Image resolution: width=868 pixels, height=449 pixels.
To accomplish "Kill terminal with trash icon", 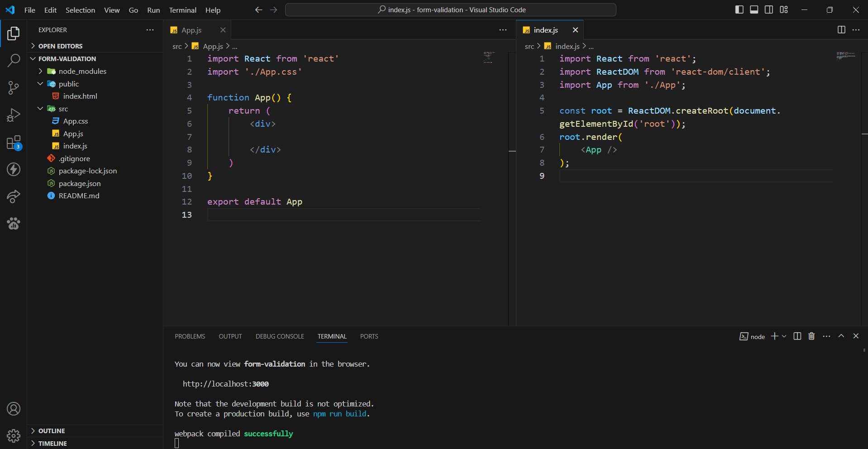I will click(811, 336).
